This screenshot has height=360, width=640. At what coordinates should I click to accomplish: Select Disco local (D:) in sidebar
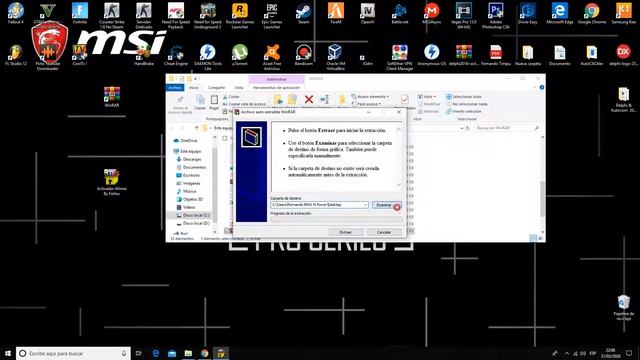coord(193,223)
